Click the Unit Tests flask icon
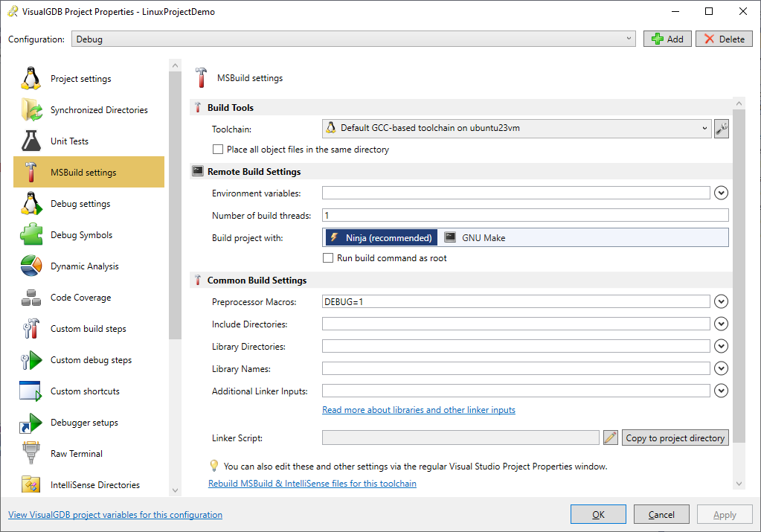 pyautogui.click(x=30, y=141)
